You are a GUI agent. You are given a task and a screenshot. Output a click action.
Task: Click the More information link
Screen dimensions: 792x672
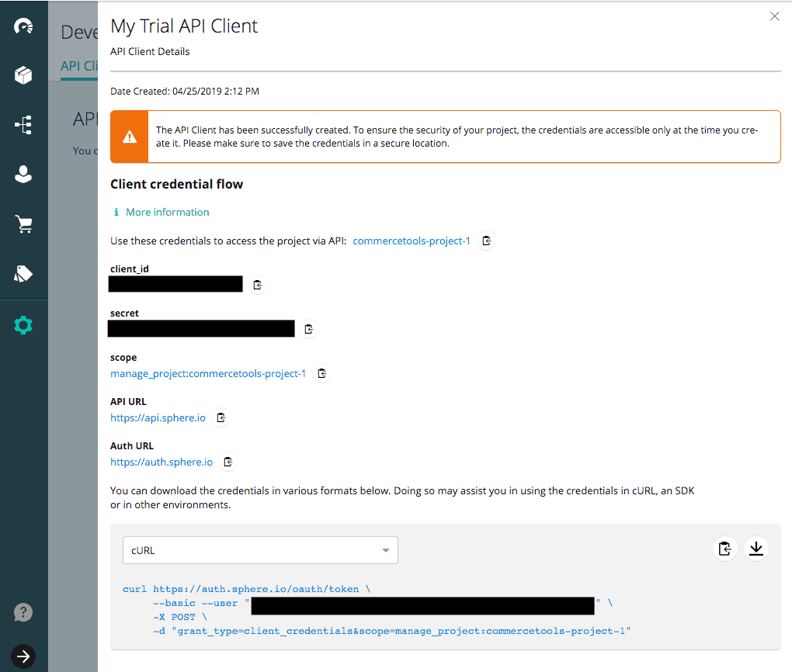click(167, 212)
